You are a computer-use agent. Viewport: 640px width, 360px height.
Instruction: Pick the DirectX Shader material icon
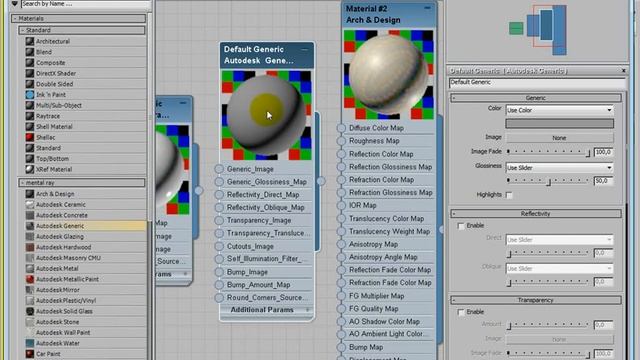(30, 73)
